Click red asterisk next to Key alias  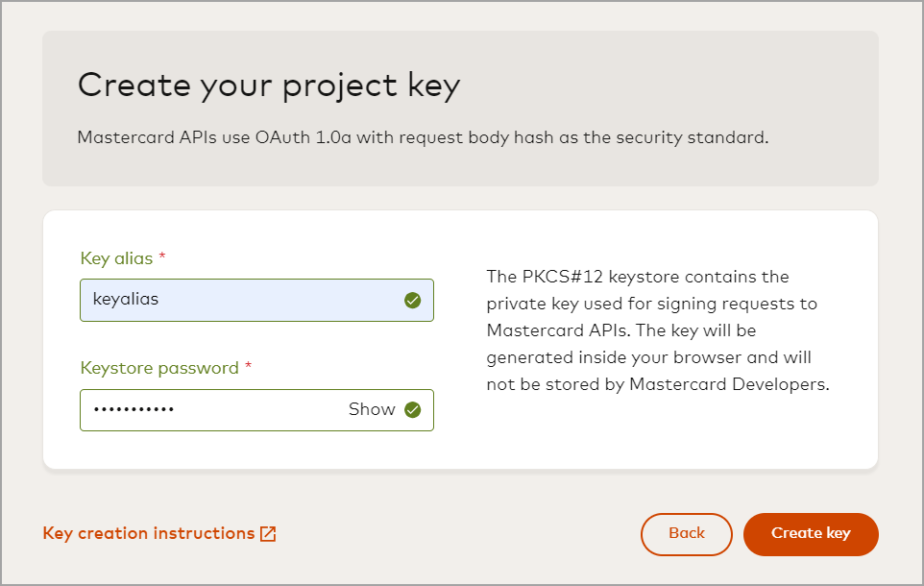click(162, 257)
